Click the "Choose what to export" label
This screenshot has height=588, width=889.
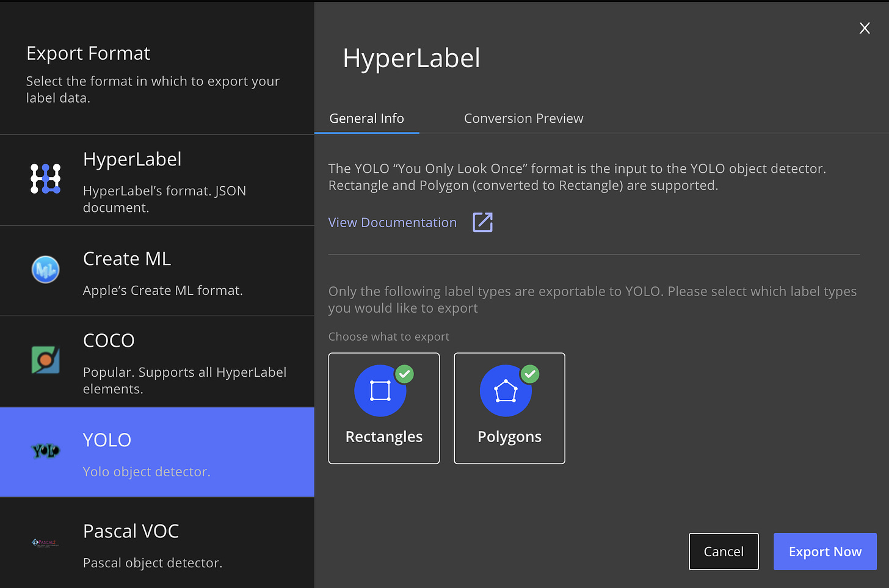pyautogui.click(x=389, y=336)
